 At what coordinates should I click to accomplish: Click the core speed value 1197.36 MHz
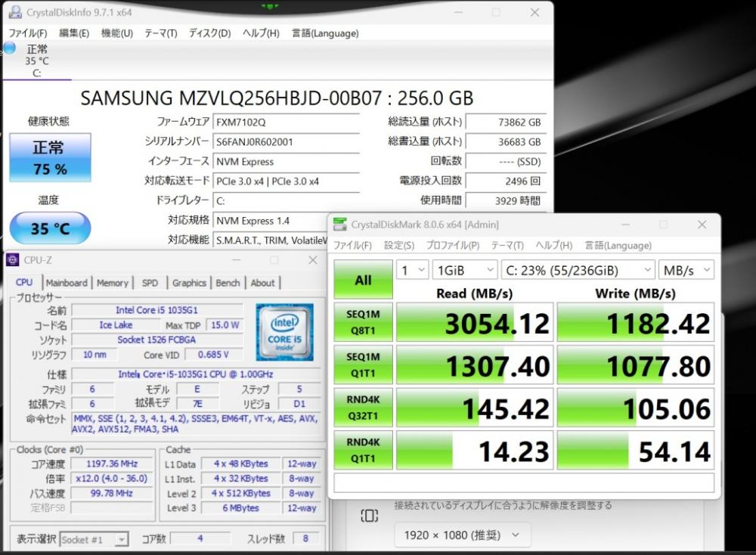pyautogui.click(x=112, y=464)
